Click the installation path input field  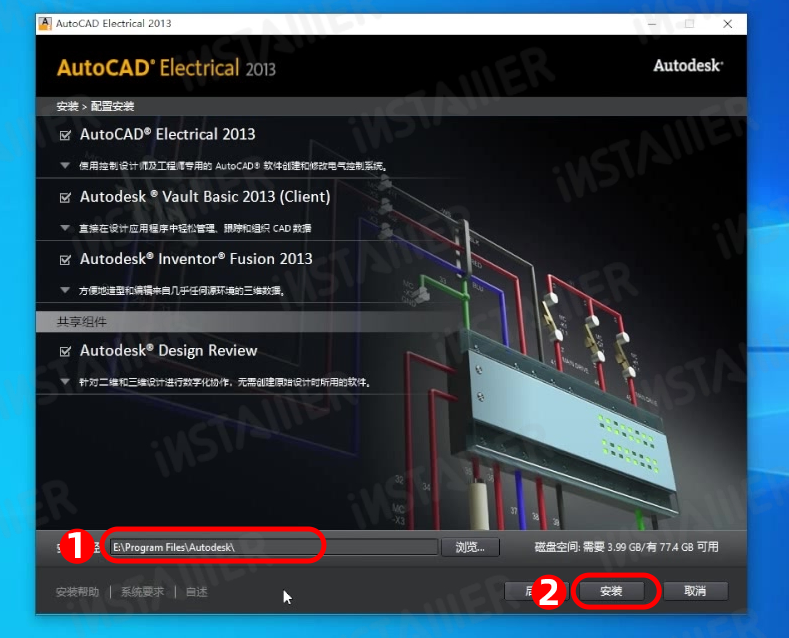[274, 547]
